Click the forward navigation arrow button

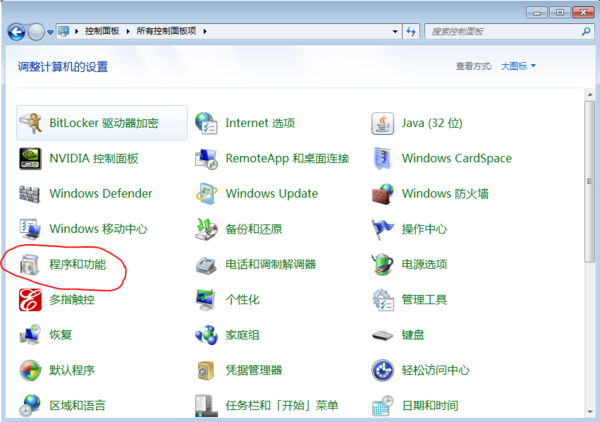[x=37, y=32]
